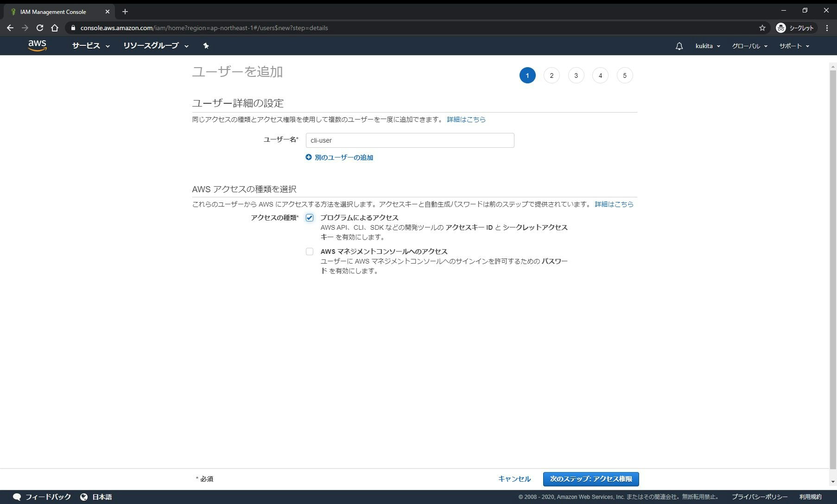
Task: Close the IAM Management Console tab
Action: 108,12
